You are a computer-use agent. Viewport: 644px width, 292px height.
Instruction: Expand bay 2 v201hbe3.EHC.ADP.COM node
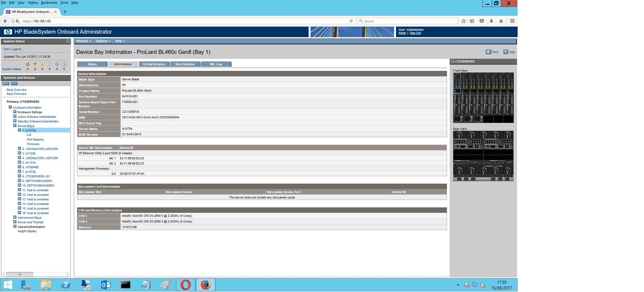coord(19,149)
